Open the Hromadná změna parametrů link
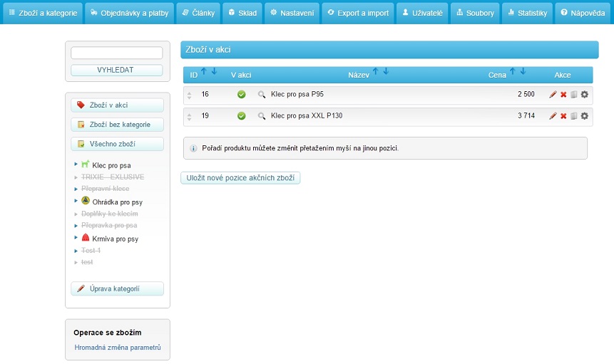This screenshot has height=364, width=614. click(118, 348)
